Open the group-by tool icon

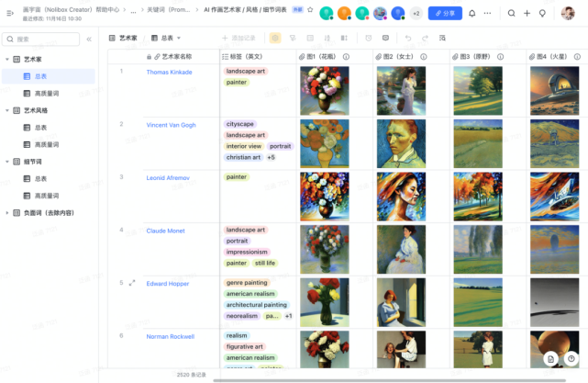click(310, 38)
